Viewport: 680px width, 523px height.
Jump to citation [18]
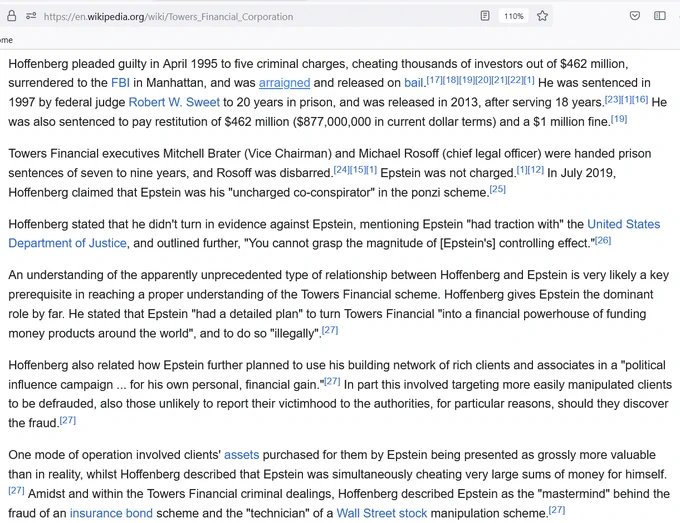[x=451, y=80]
